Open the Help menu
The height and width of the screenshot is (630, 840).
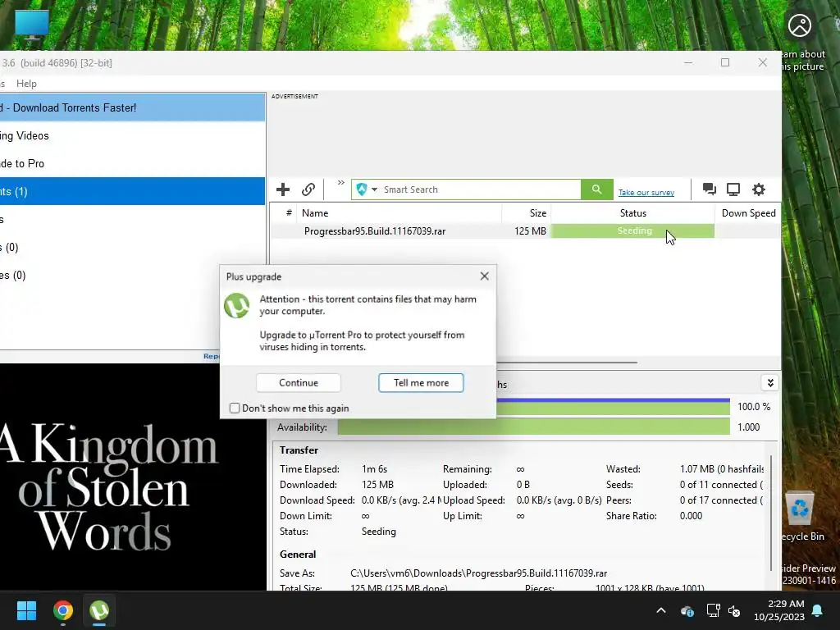point(26,84)
